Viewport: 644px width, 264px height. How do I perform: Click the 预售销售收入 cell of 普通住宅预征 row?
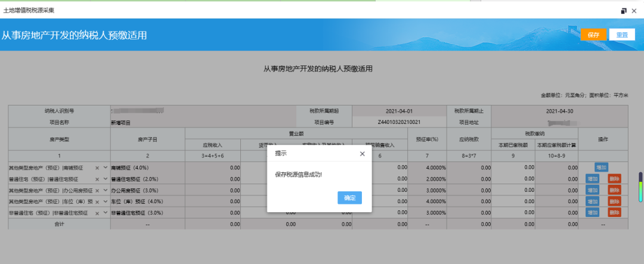tap(379, 179)
